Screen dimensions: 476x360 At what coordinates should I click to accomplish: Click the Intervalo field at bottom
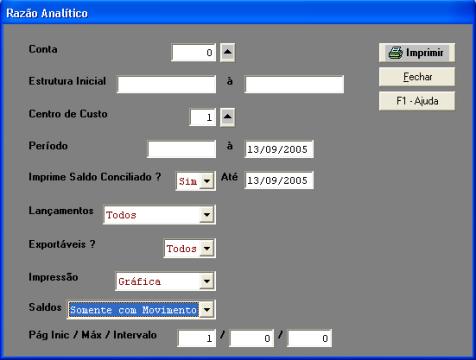coord(310,338)
